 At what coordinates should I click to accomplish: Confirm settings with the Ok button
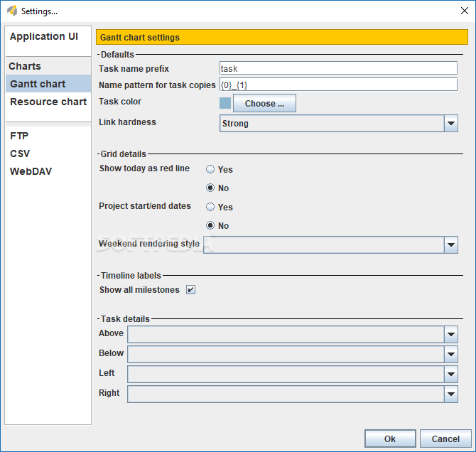pos(390,438)
